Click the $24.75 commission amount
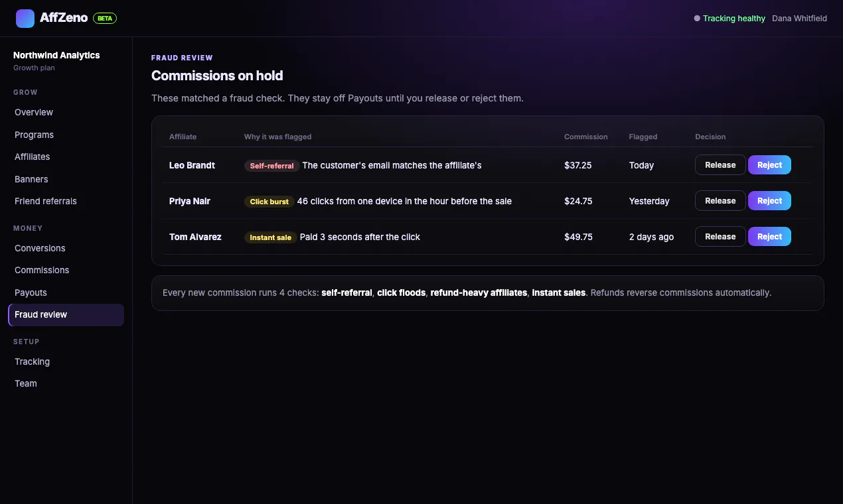 [578, 201]
